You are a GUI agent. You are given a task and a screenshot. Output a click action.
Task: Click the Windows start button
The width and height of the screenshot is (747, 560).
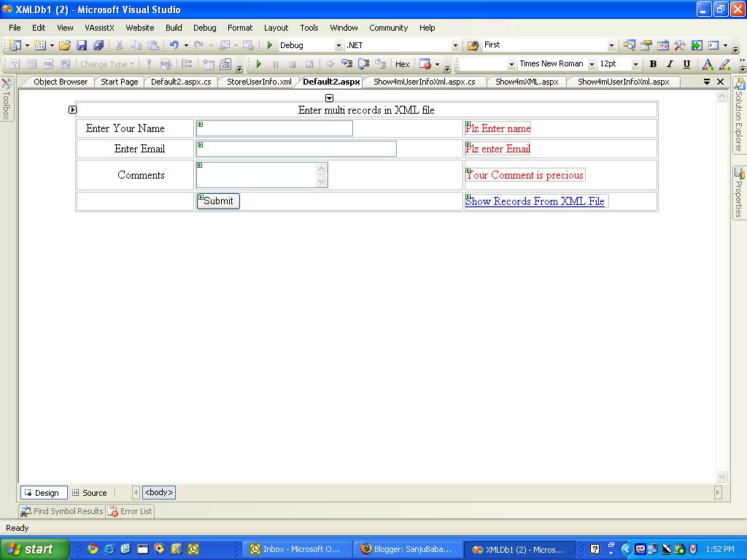pos(34,549)
